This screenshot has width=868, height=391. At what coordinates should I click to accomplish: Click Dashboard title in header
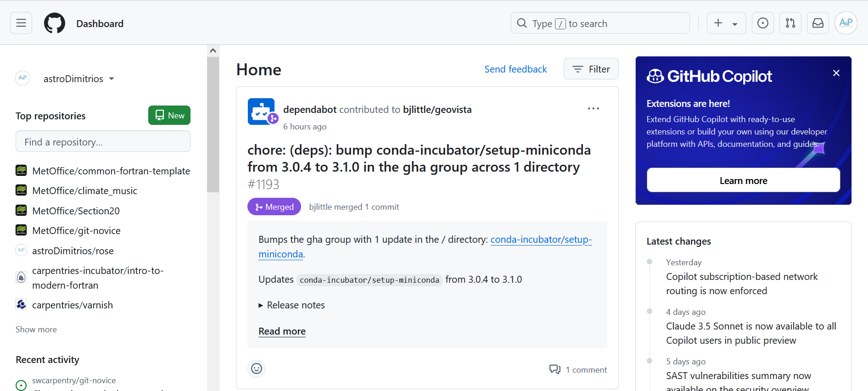tap(100, 23)
